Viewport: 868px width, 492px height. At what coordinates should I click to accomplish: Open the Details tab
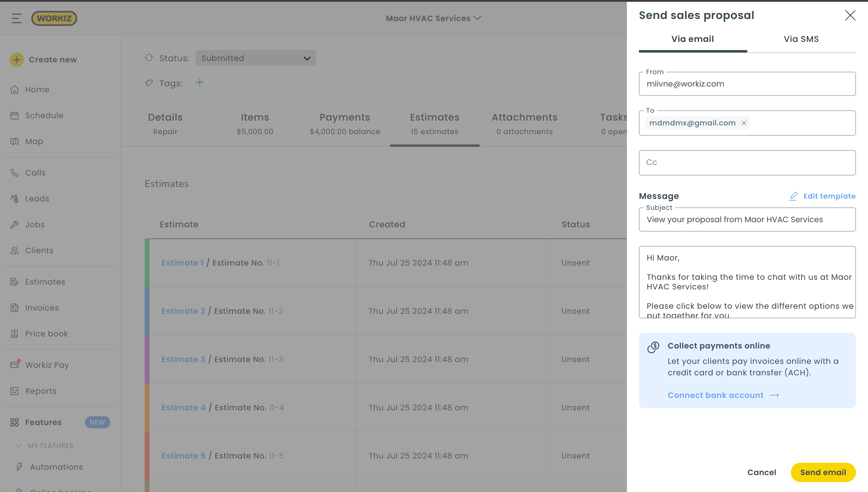[x=165, y=124]
